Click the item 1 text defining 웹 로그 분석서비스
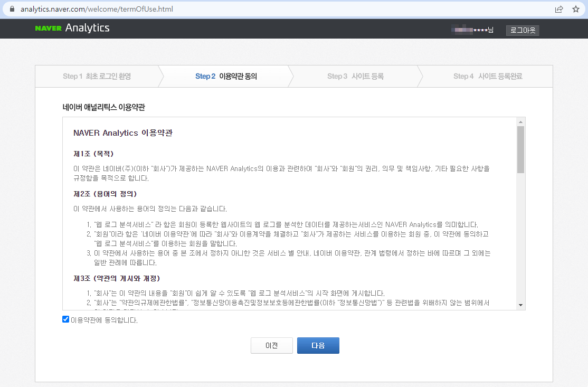Screen dimensions: 588x387 pos(286,224)
